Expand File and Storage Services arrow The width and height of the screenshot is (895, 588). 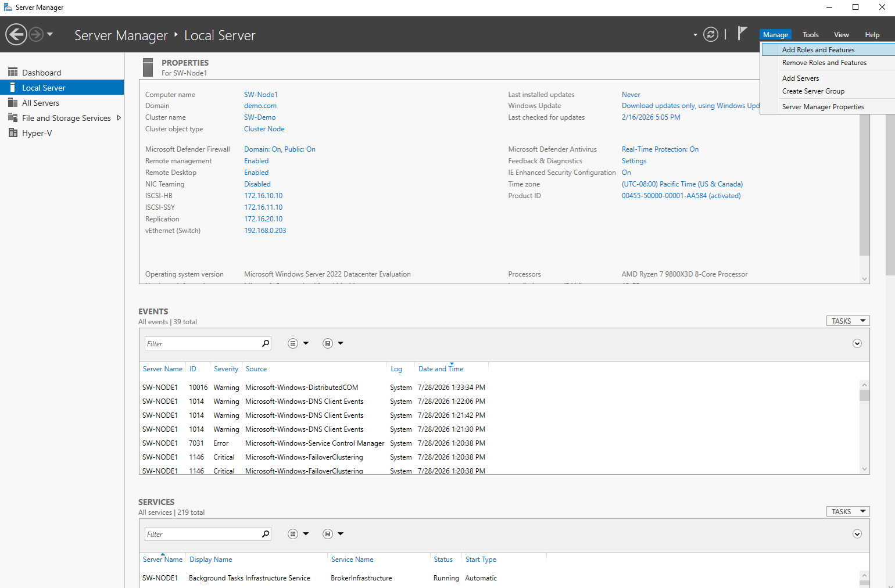(x=119, y=118)
